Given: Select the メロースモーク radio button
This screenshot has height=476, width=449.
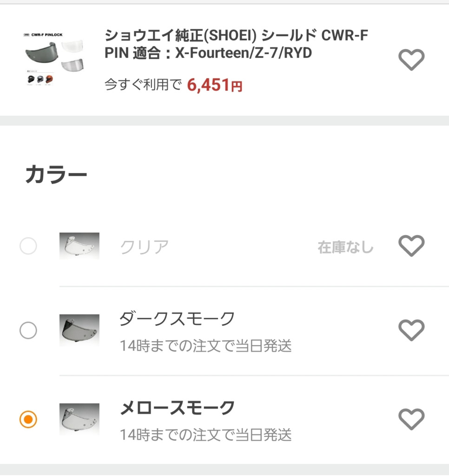Looking at the screenshot, I should [x=28, y=419].
